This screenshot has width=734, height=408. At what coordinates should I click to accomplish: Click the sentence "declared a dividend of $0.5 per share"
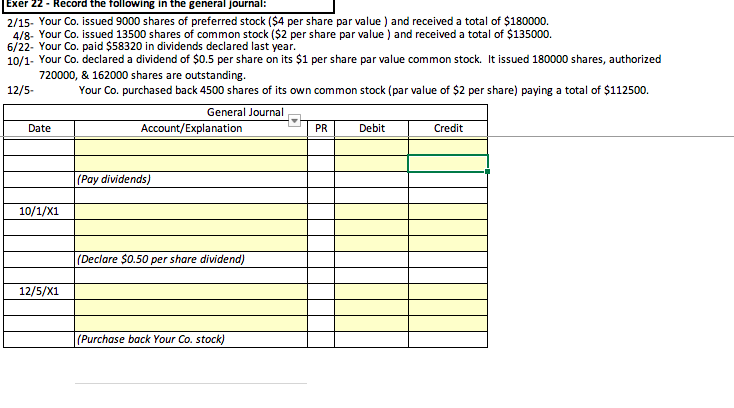(350, 59)
